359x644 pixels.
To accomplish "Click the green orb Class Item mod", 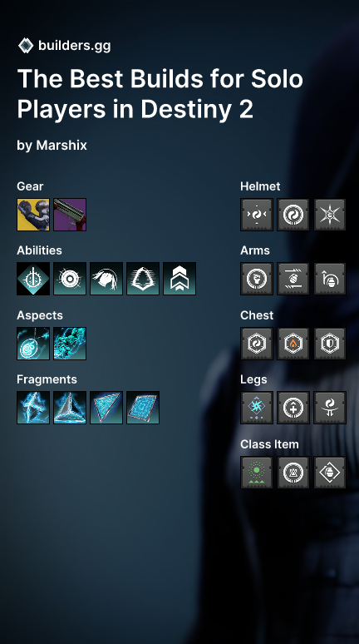I will [x=257, y=473].
